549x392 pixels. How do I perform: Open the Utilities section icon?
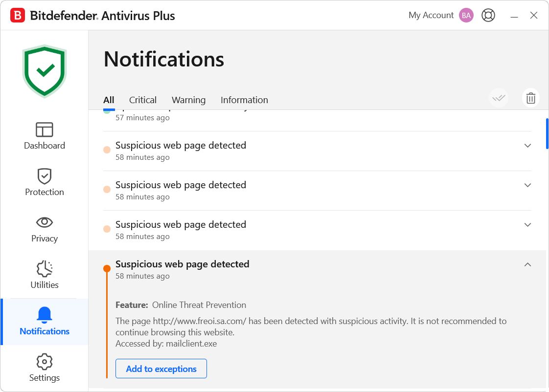44,269
